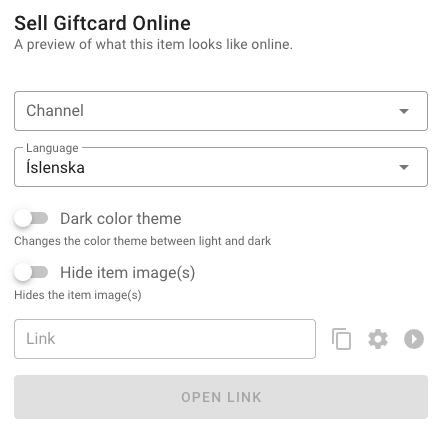
Task: Select the 'Íslenska' value text
Action: click(x=55, y=167)
